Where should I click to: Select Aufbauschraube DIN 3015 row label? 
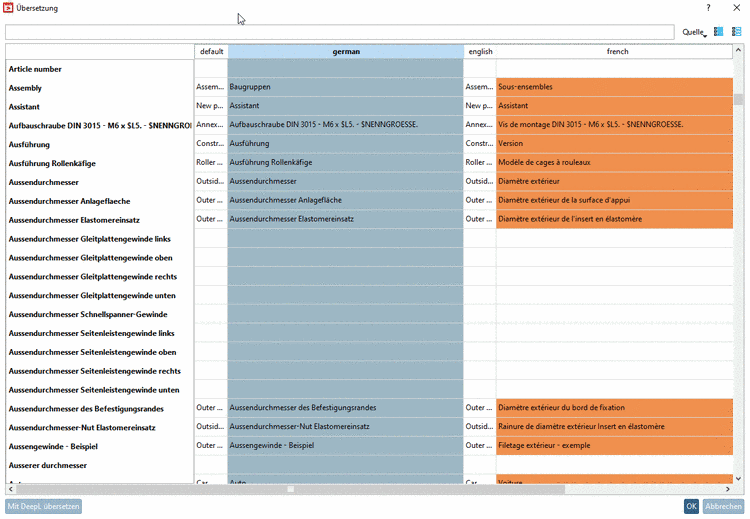pos(99,126)
